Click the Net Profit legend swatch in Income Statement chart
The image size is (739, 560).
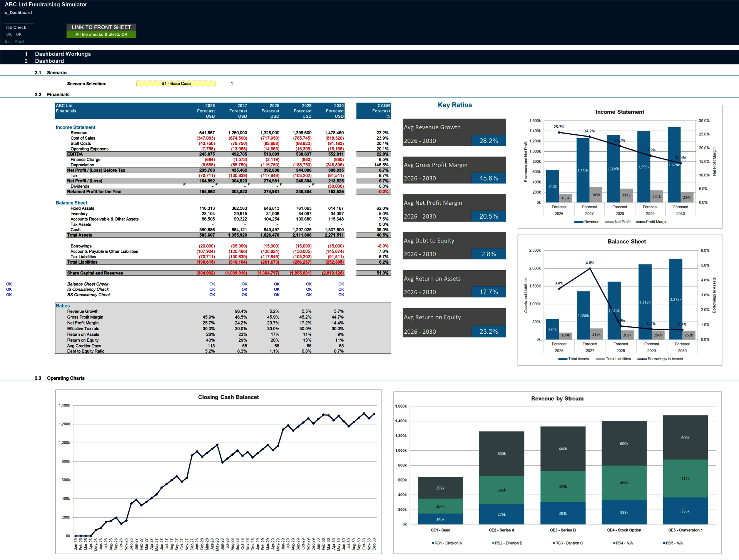(609, 222)
